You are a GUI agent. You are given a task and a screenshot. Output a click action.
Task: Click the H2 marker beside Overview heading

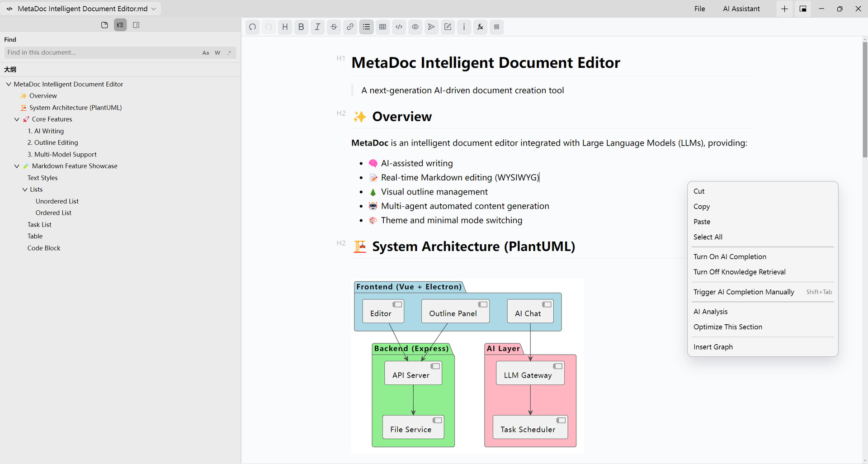(341, 113)
